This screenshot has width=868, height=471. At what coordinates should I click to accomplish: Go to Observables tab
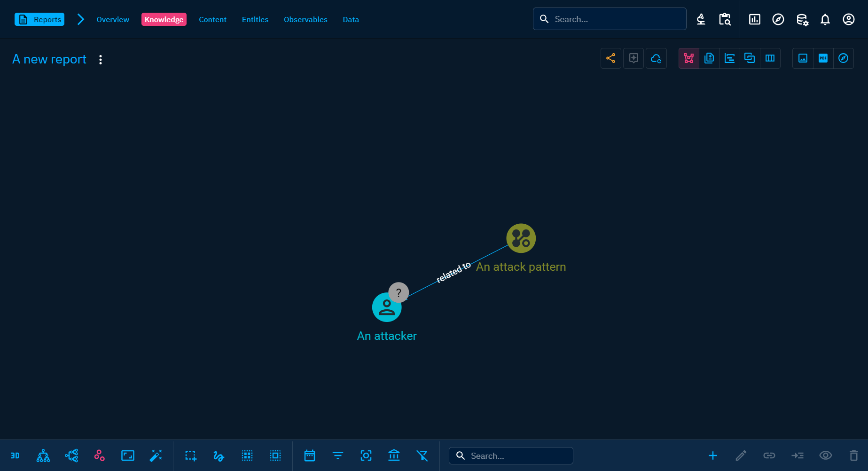[x=305, y=19]
